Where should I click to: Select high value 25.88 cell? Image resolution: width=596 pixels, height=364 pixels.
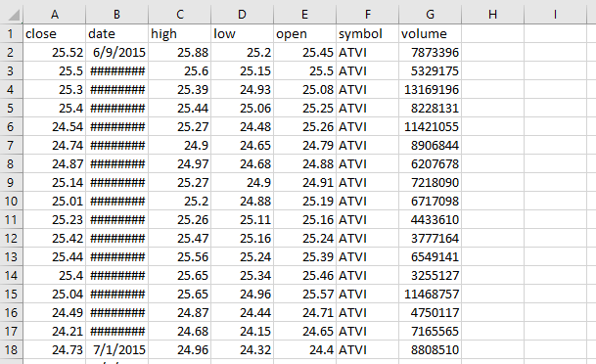point(179,52)
